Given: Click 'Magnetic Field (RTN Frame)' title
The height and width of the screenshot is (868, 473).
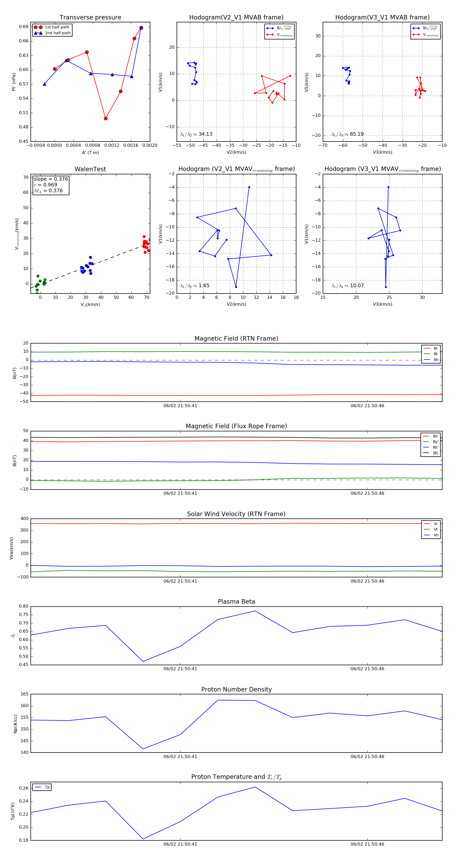Looking at the screenshot, I should click(236, 339).
